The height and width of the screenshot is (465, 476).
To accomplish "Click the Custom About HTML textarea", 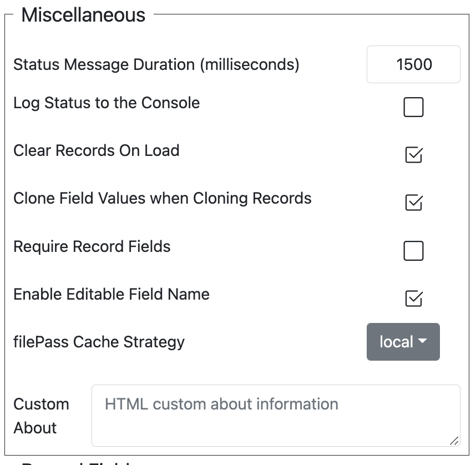I will [276, 416].
